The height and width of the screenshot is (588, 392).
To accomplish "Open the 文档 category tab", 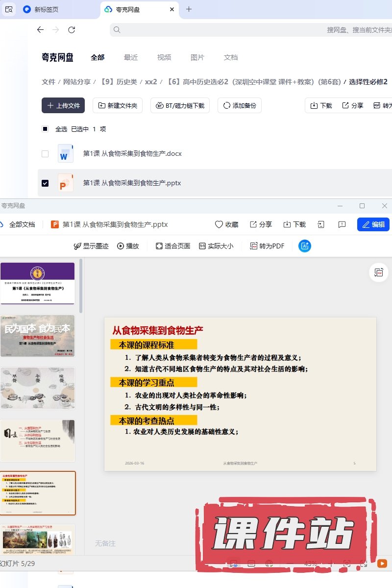I will click(x=231, y=57).
